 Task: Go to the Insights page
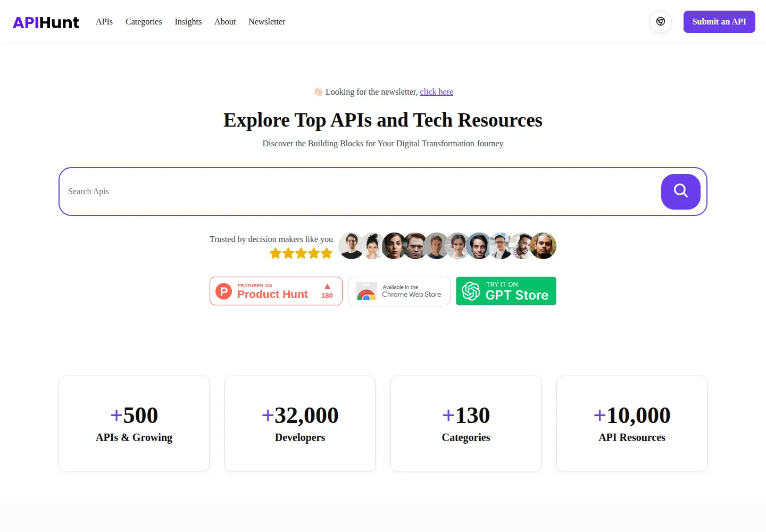[x=188, y=22]
